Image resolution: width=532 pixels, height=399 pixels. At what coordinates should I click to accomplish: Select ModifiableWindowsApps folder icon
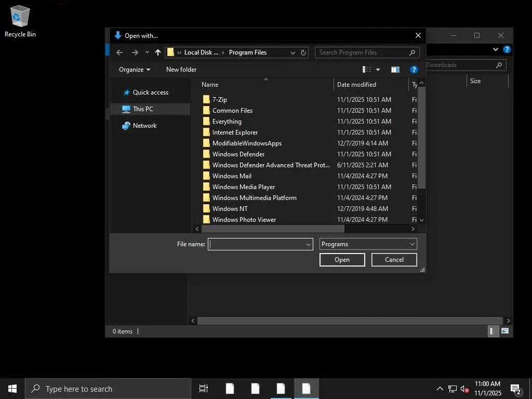point(206,143)
